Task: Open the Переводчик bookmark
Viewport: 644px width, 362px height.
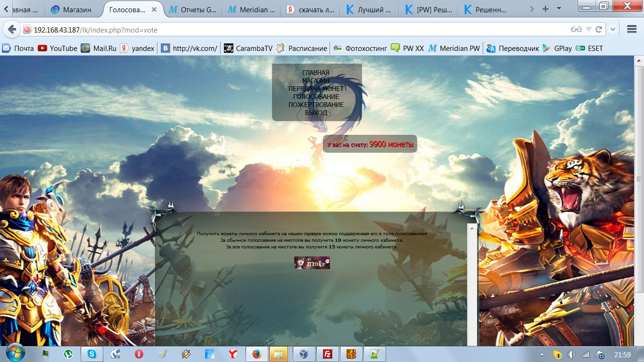Action: coord(513,48)
